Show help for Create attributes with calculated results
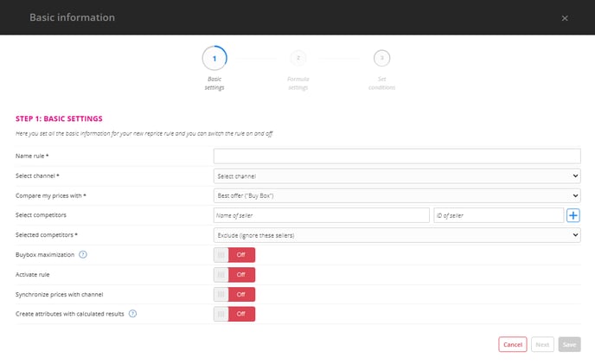595x364 pixels. point(132,314)
